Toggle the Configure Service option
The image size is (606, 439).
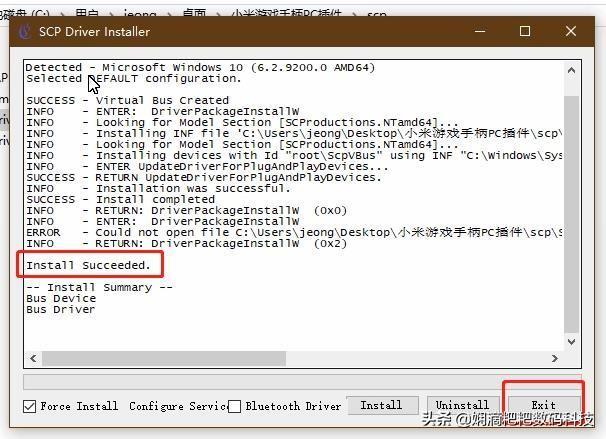click(x=179, y=407)
